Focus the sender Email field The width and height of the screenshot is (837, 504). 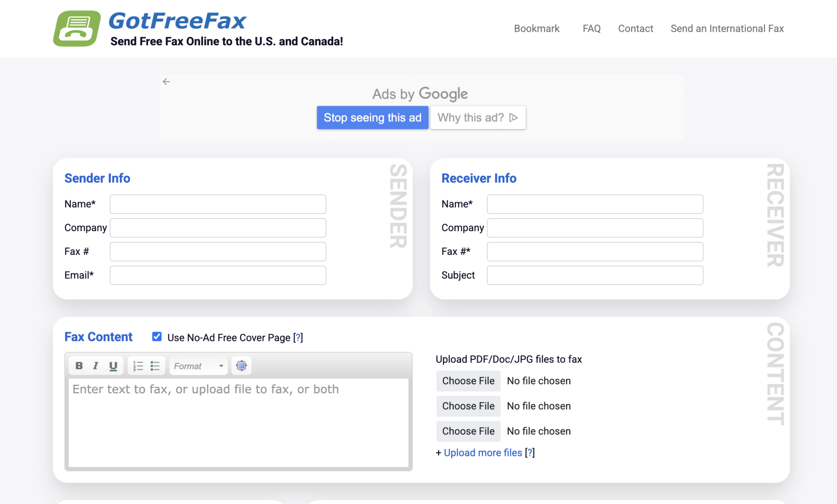click(217, 275)
